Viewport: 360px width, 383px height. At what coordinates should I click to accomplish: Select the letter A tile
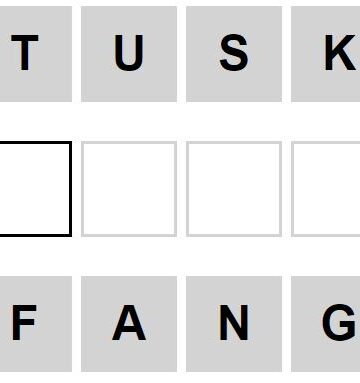[x=129, y=324]
